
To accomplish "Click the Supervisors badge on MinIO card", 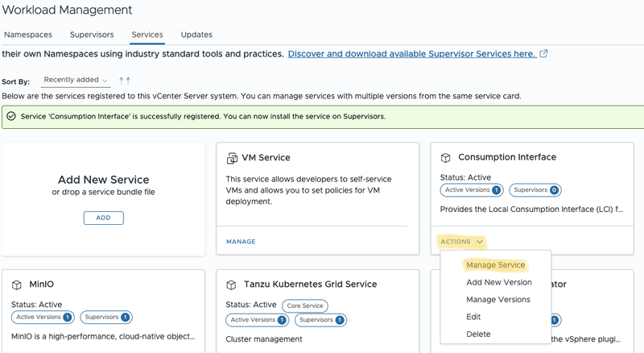I will tap(107, 318).
